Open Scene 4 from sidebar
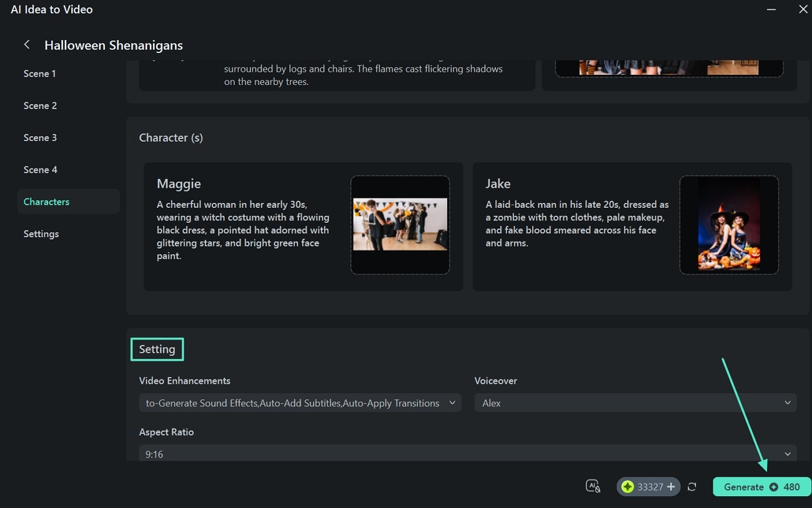The width and height of the screenshot is (812, 508). (x=40, y=170)
